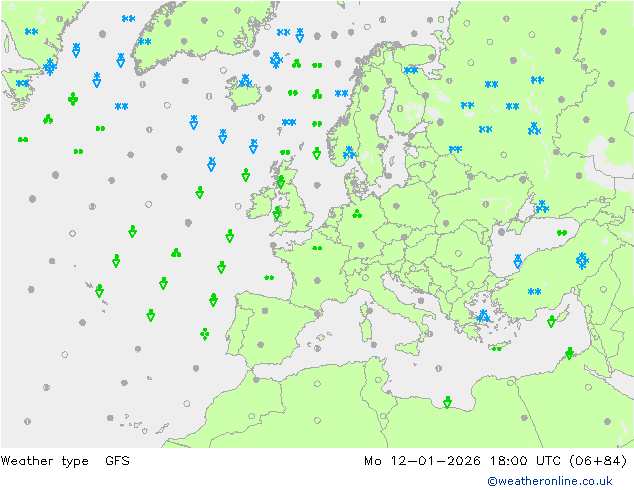
Task: Click the double snowflake over central Turkey
Action: click(534, 291)
